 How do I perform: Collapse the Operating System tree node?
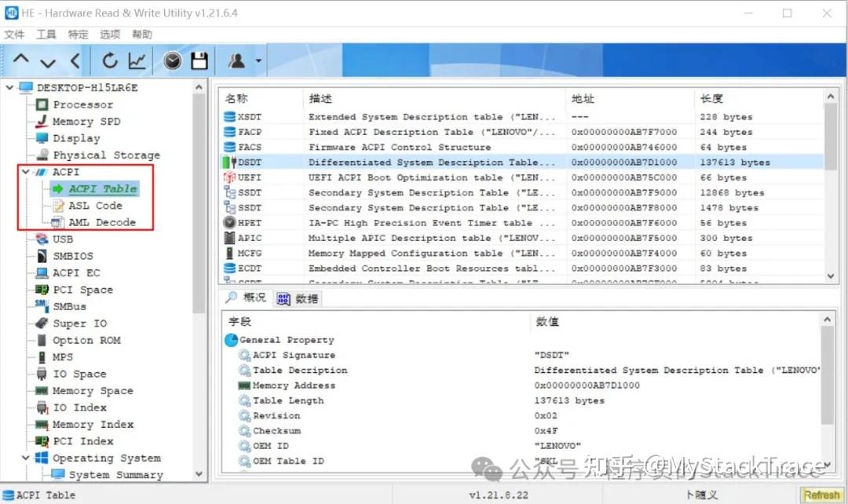coord(25,458)
